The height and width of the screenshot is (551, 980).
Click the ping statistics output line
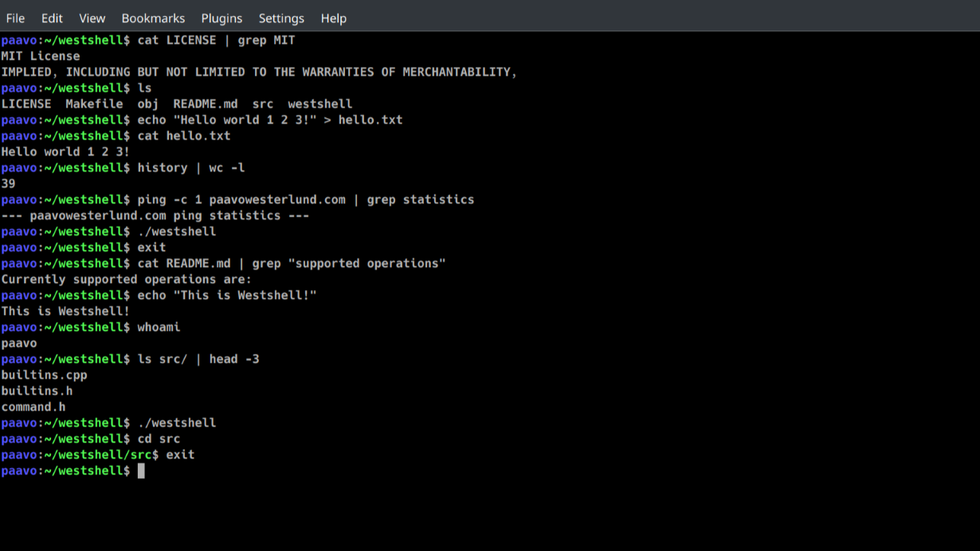coord(155,215)
